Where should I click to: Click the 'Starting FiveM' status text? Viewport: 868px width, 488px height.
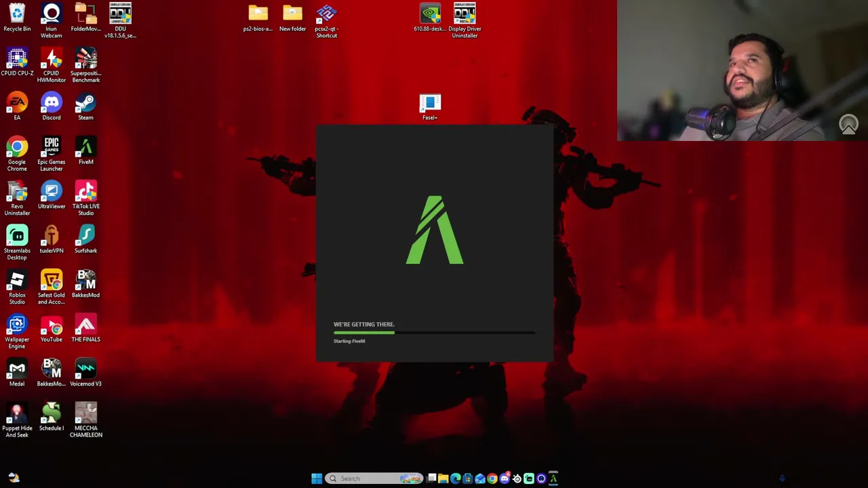click(x=349, y=341)
